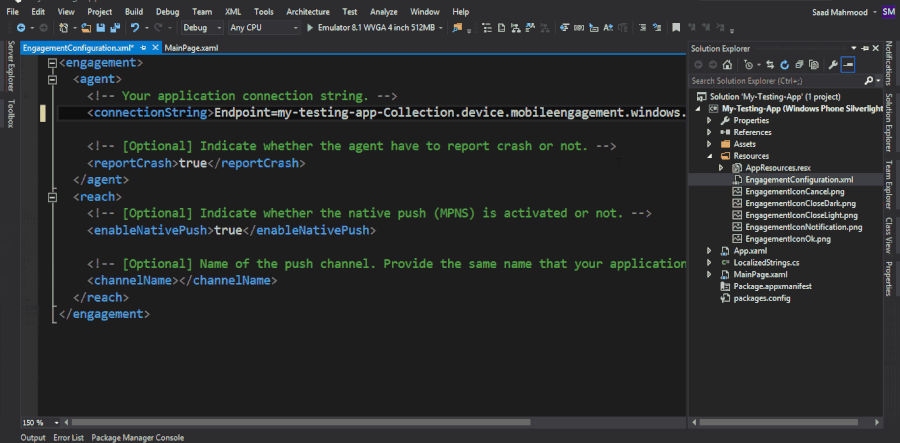Open the Any CPU platform dropdown

(296, 28)
